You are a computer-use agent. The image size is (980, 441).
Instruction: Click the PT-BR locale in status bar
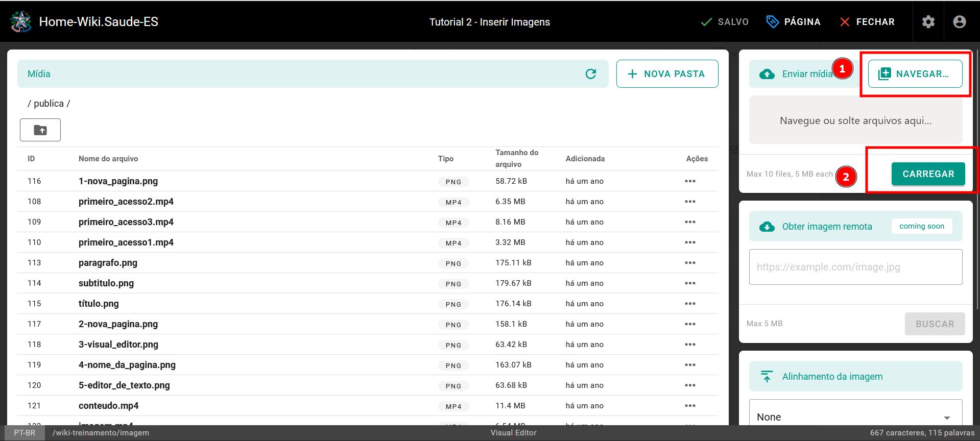click(x=25, y=433)
